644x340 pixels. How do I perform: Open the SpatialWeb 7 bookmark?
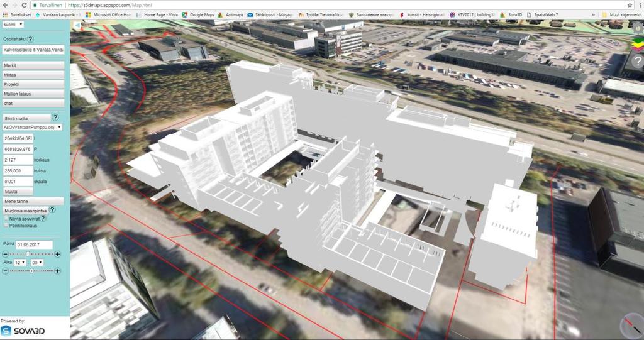click(x=541, y=15)
